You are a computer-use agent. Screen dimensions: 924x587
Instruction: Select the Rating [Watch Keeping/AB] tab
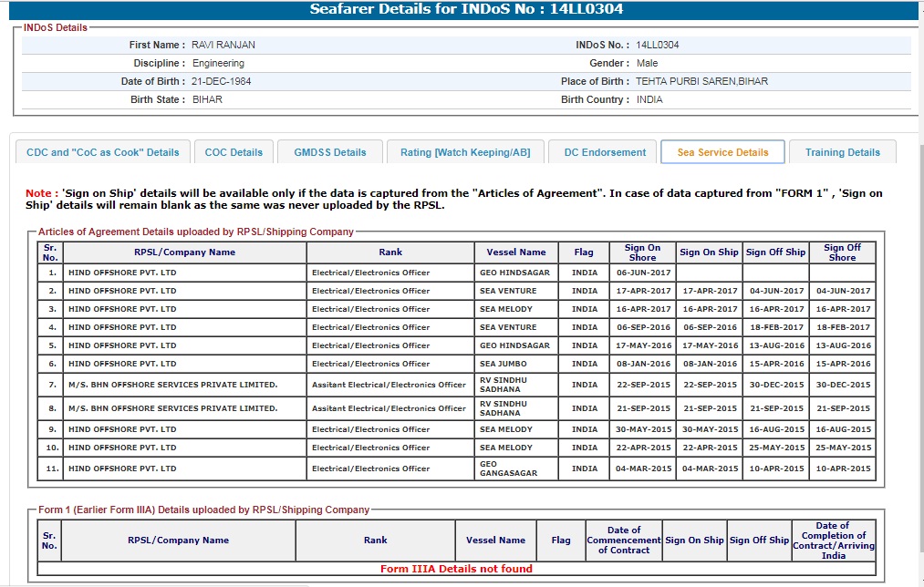tap(464, 152)
